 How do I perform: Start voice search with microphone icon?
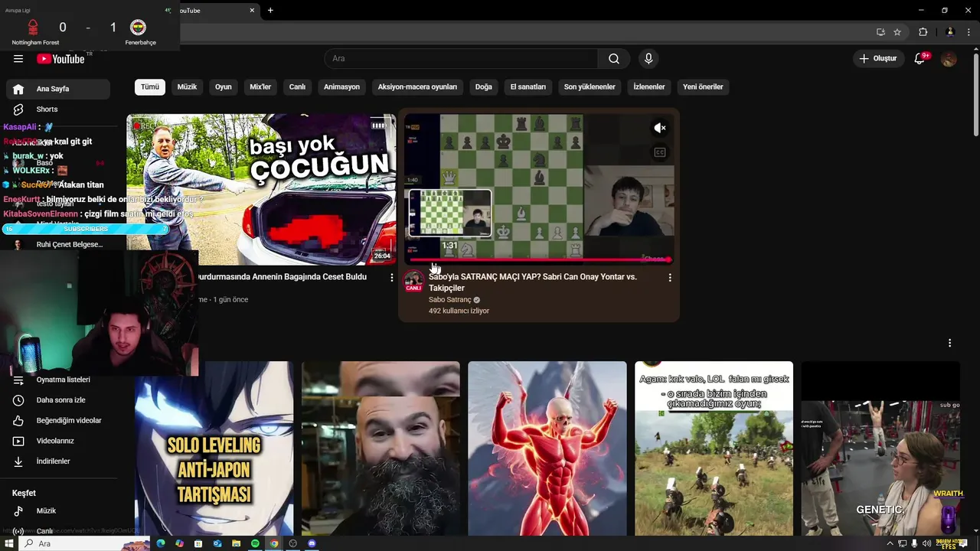point(648,59)
